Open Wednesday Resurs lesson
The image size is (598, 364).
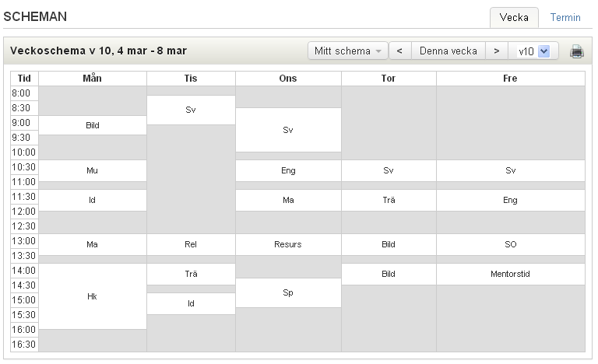click(x=288, y=244)
